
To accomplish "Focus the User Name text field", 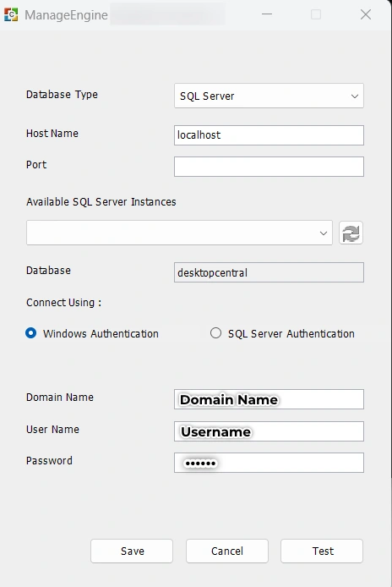I will click(269, 431).
